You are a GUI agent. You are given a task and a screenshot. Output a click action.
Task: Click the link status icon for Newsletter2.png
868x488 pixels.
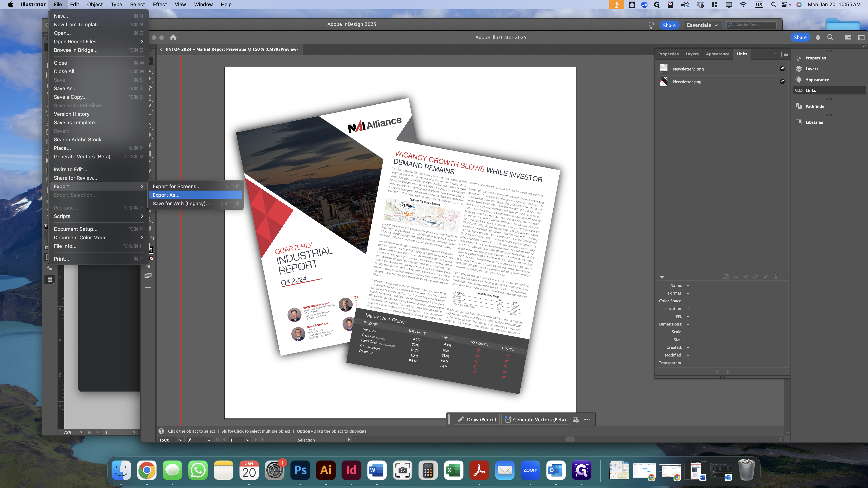coord(782,69)
